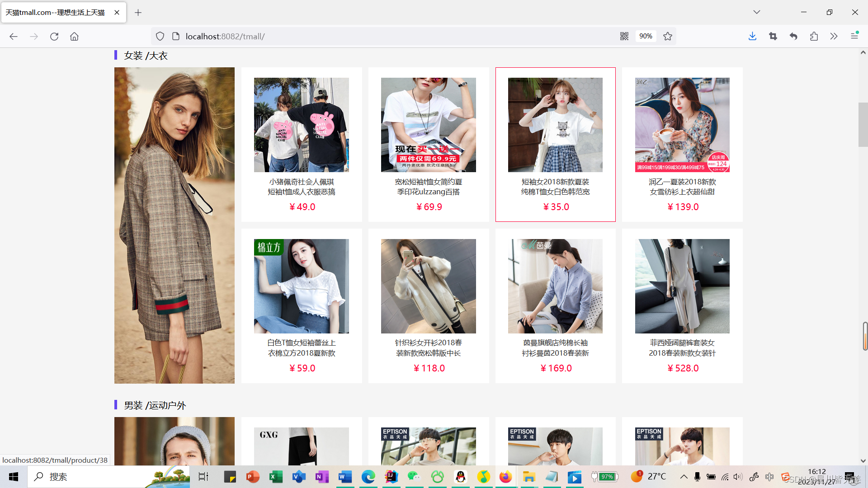This screenshot has width=868, height=488.
Task: Launch PowerPoint from the taskbar
Action: pos(253,477)
